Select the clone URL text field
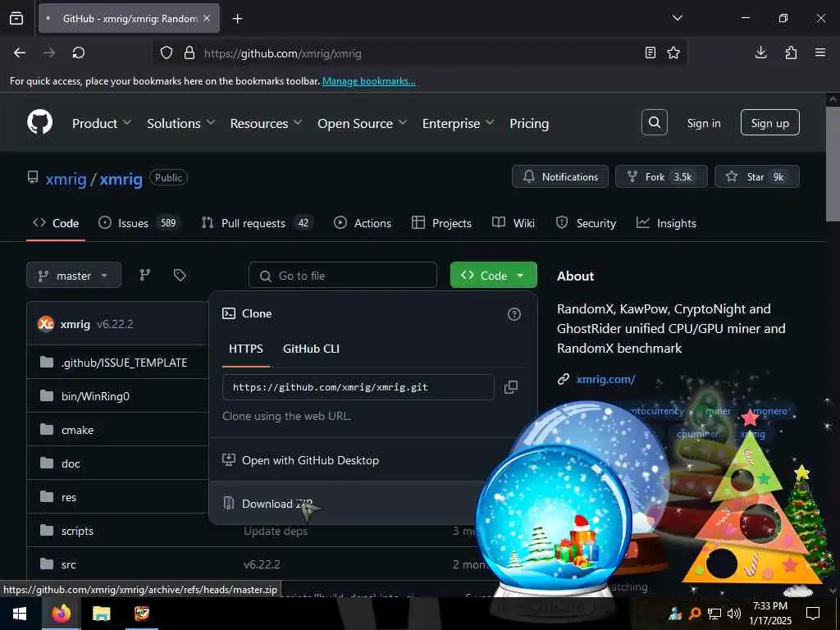The width and height of the screenshot is (840, 630). pos(358,387)
